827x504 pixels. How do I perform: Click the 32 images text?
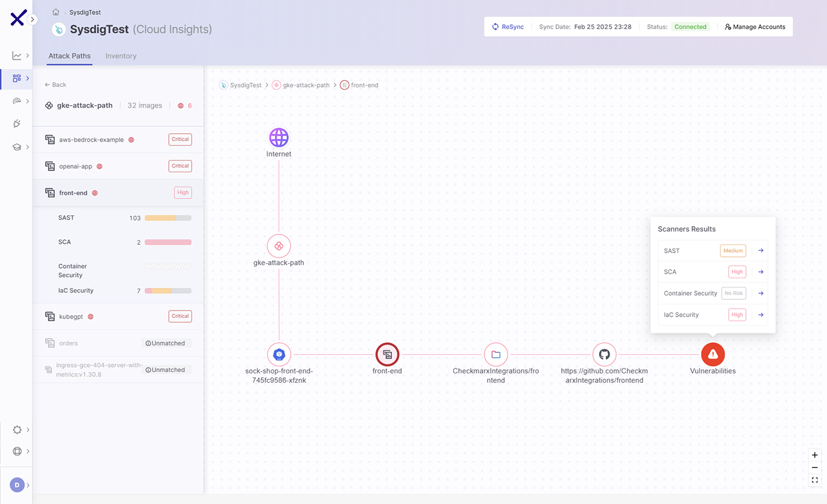click(x=144, y=106)
